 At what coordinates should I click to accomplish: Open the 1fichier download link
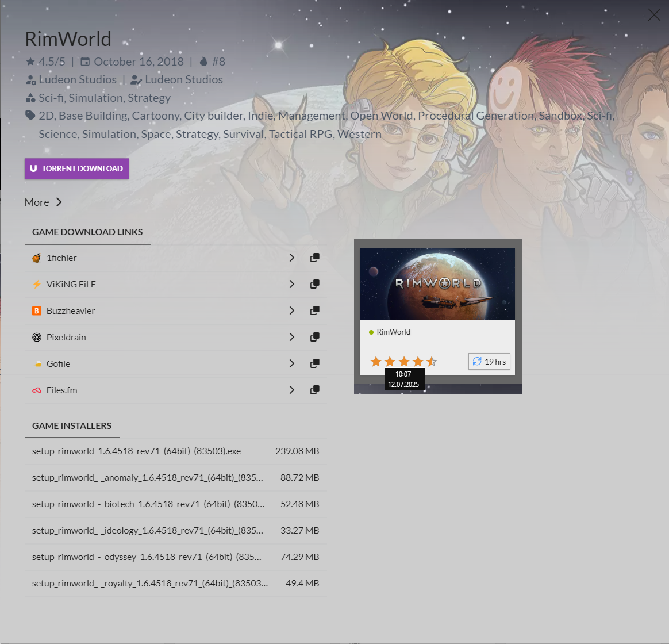(x=61, y=258)
